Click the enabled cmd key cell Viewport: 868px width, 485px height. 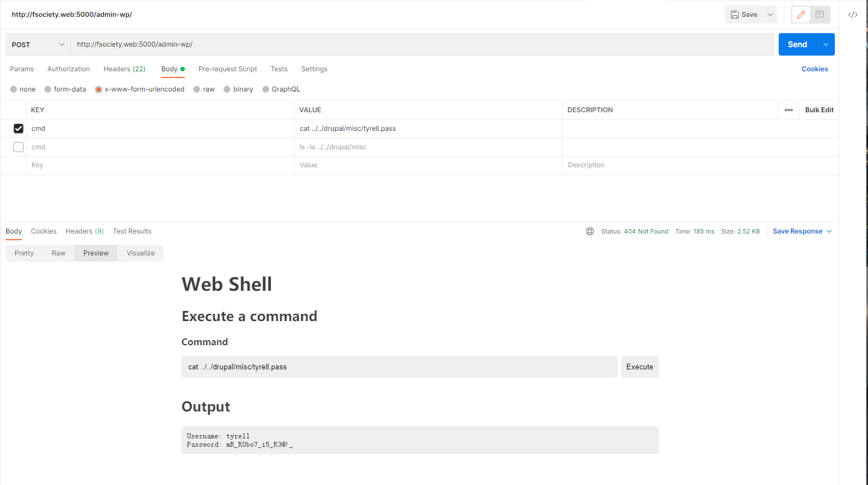[160, 129]
